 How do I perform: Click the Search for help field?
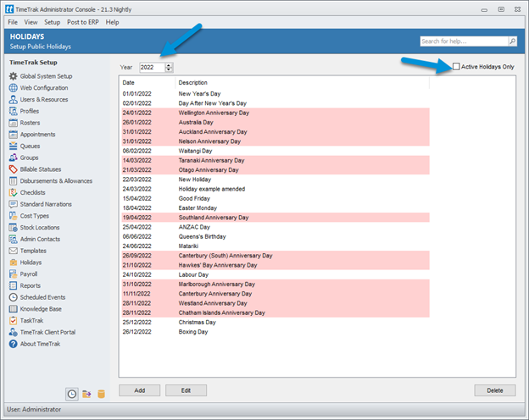pyautogui.click(x=465, y=41)
